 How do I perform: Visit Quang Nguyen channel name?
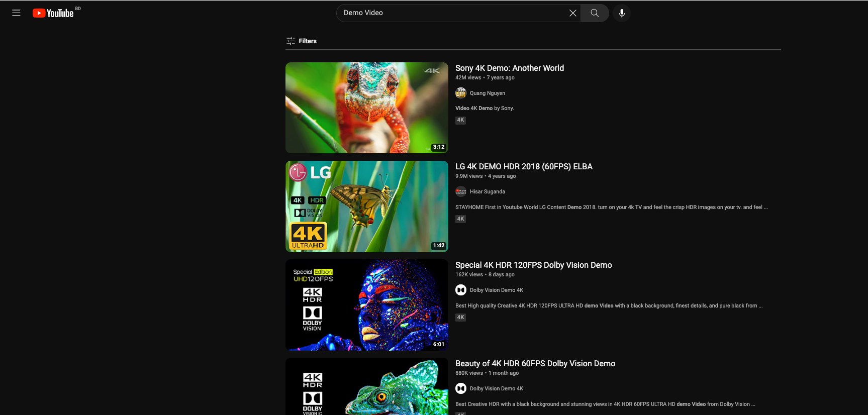click(488, 93)
